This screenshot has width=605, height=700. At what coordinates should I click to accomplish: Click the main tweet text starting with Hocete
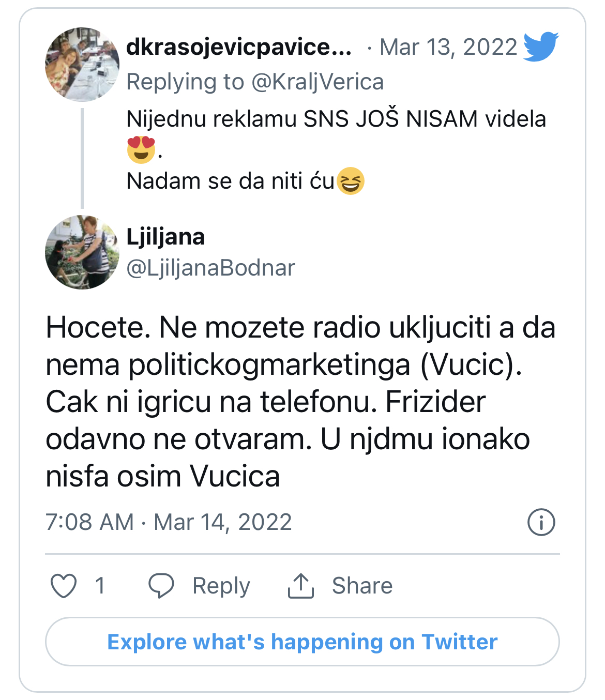click(x=300, y=402)
